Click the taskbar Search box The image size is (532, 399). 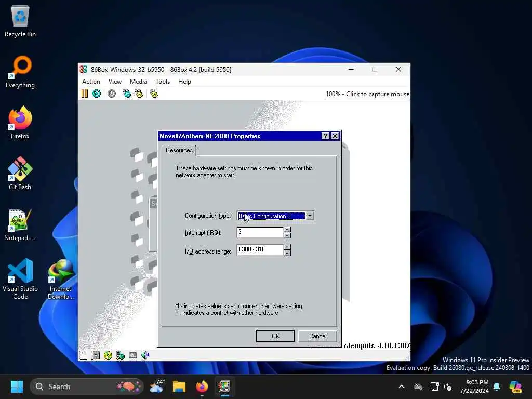[x=87, y=387]
